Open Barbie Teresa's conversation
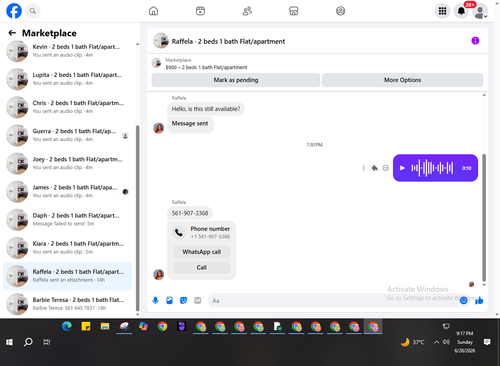 [67, 304]
